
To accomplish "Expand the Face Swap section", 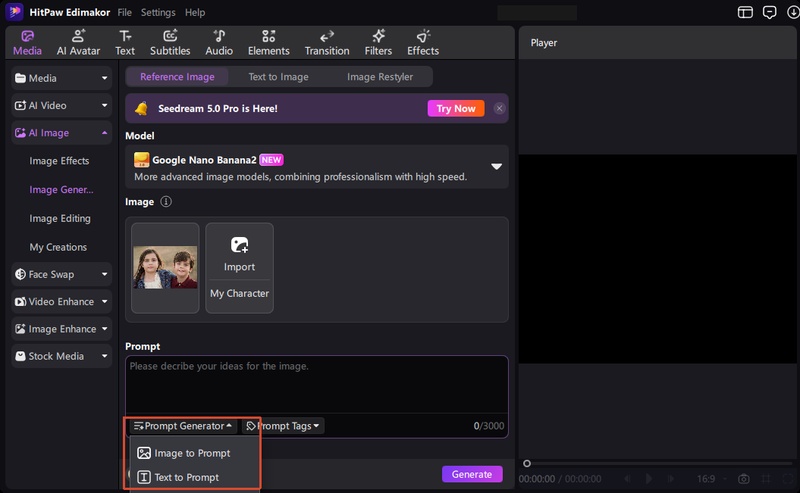I will (61, 275).
